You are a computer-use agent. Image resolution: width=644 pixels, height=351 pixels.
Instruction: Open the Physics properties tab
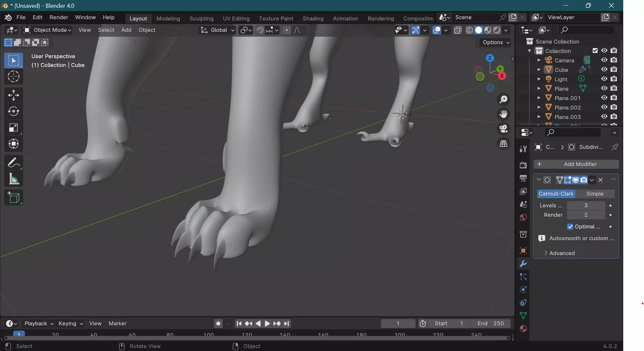click(523, 290)
